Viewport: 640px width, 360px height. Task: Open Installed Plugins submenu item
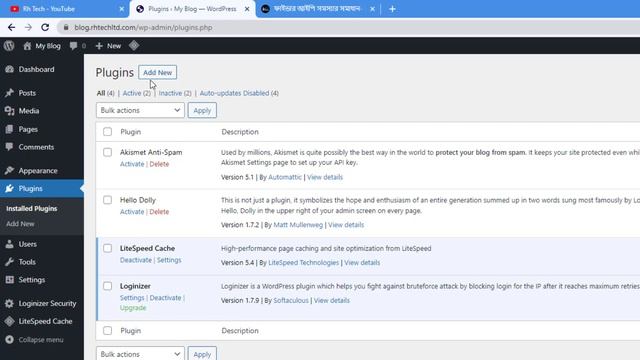(31, 209)
